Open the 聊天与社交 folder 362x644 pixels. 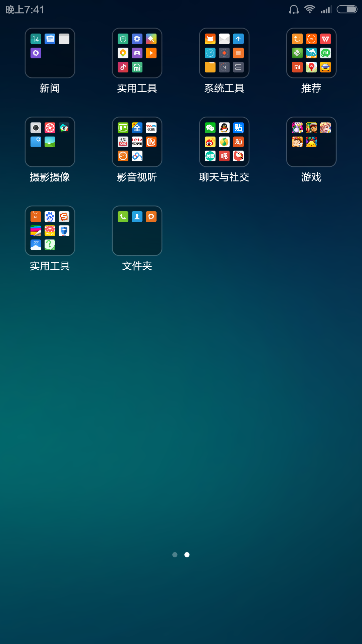click(224, 142)
